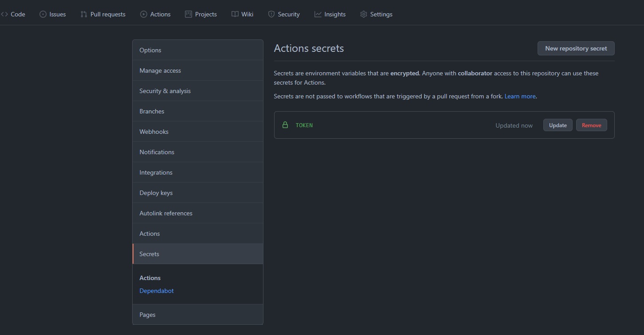Go to Manage access settings

click(160, 70)
